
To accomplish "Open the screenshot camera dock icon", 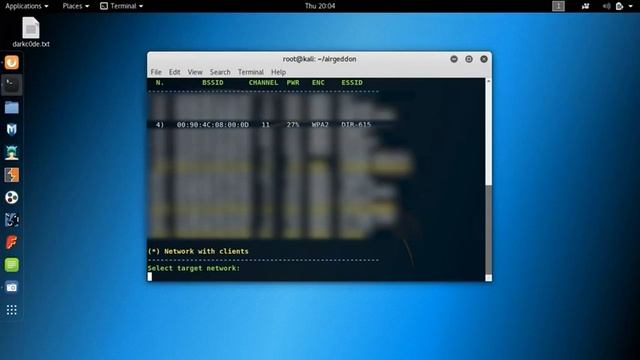I will (11, 287).
